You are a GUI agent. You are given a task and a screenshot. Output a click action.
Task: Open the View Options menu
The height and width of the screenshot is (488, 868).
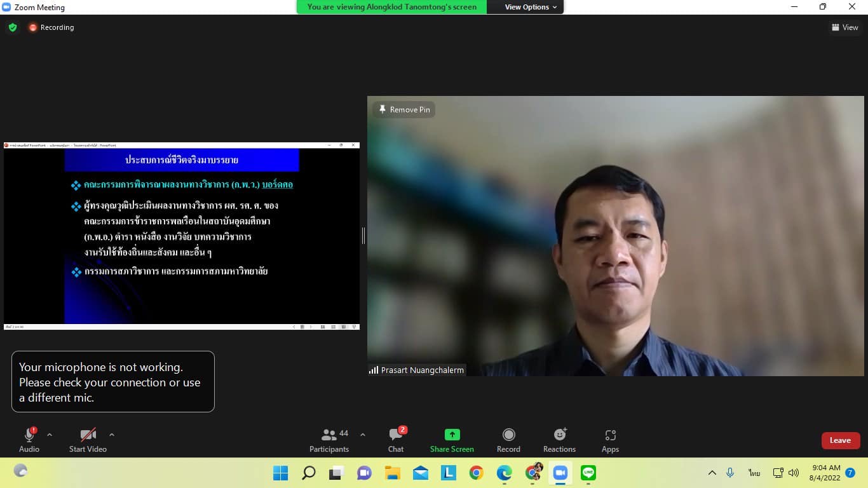coord(531,7)
